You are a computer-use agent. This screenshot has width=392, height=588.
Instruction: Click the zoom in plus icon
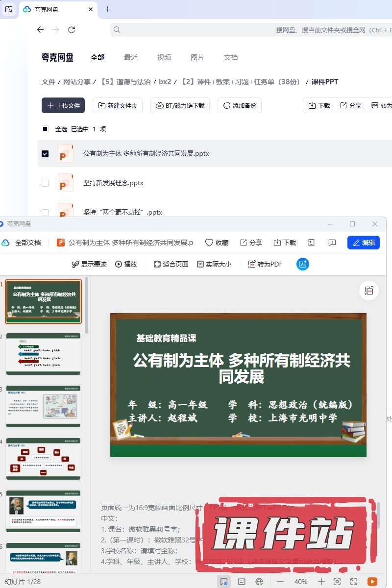[321, 582]
